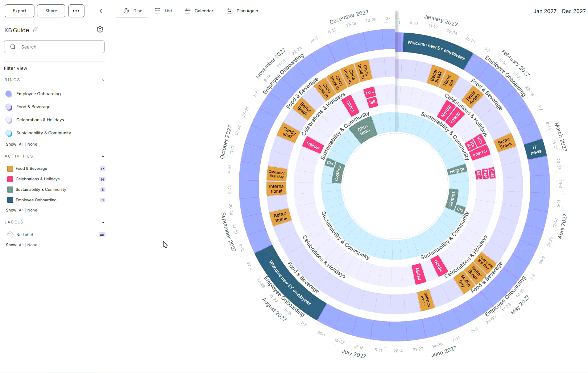This screenshot has width=588, height=373.
Task: Select the Chocolate Ball Day event
Action: pos(485,261)
